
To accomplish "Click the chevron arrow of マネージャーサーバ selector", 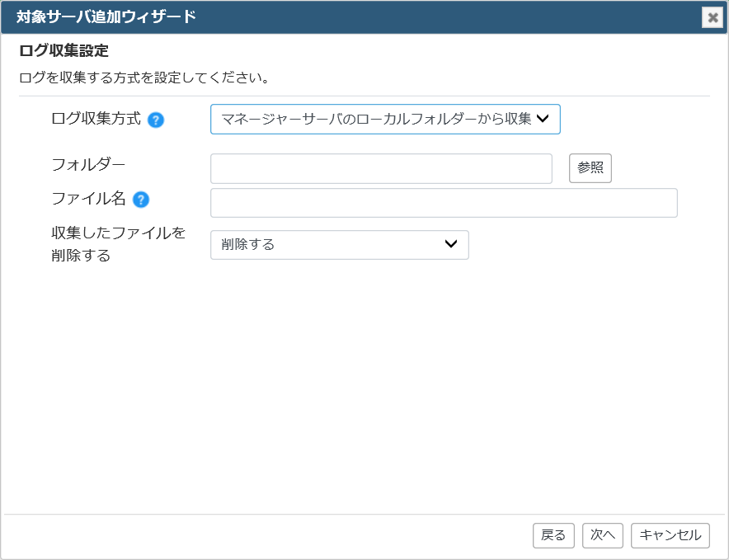I will point(543,119).
